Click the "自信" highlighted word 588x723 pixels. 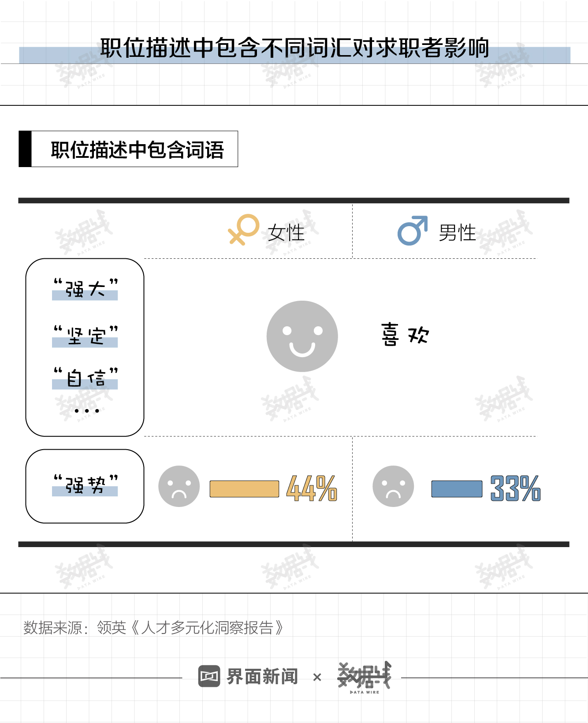(85, 378)
